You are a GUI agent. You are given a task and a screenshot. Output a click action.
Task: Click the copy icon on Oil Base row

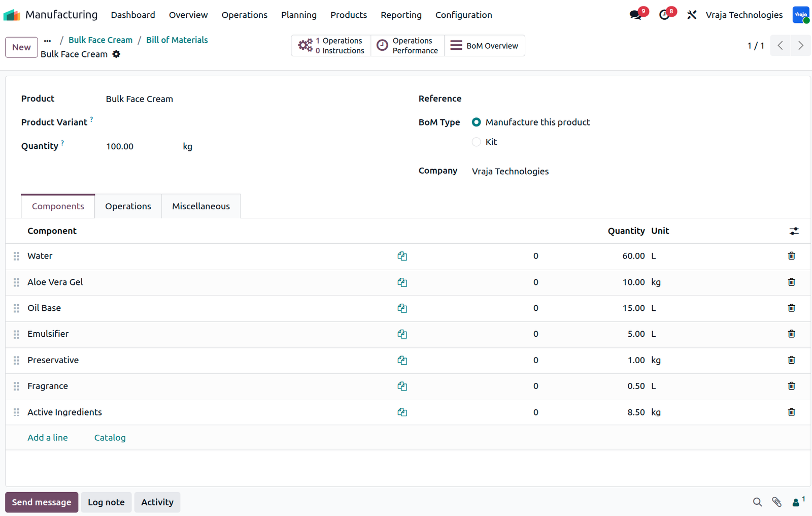click(402, 308)
